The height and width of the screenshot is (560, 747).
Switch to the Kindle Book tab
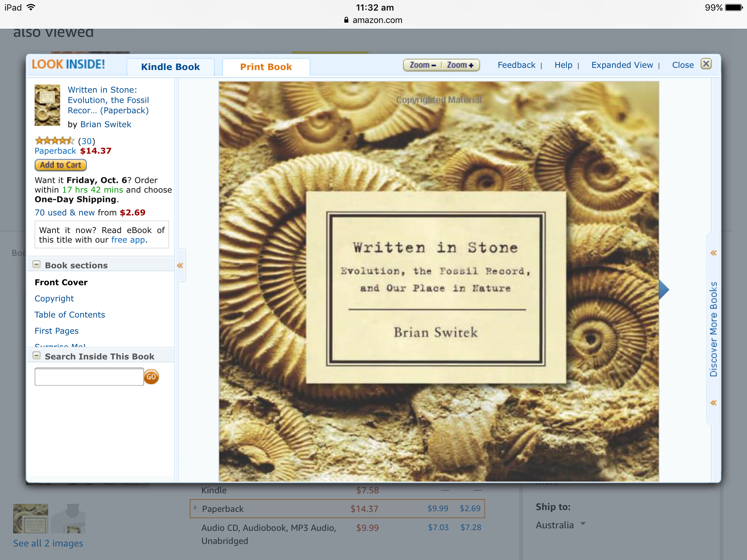point(170,67)
